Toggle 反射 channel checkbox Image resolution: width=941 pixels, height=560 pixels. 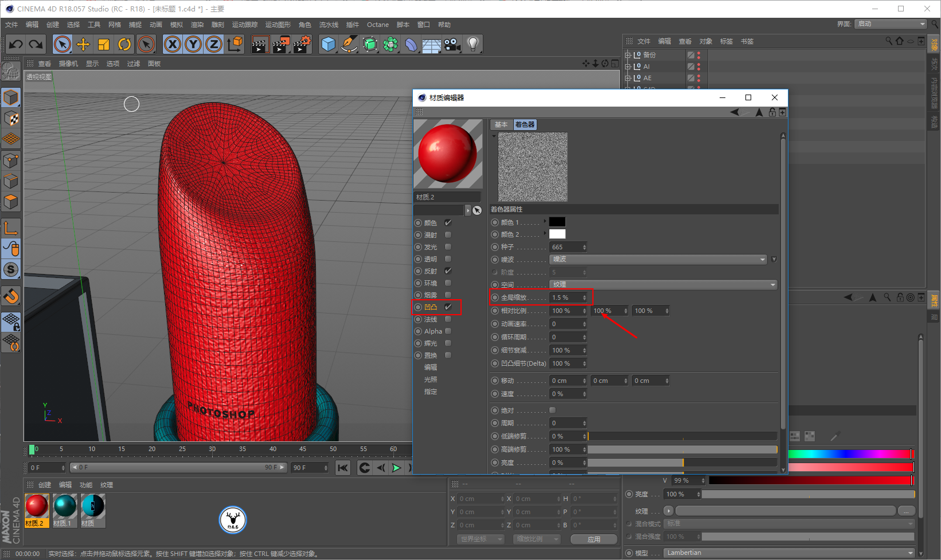coord(448,271)
